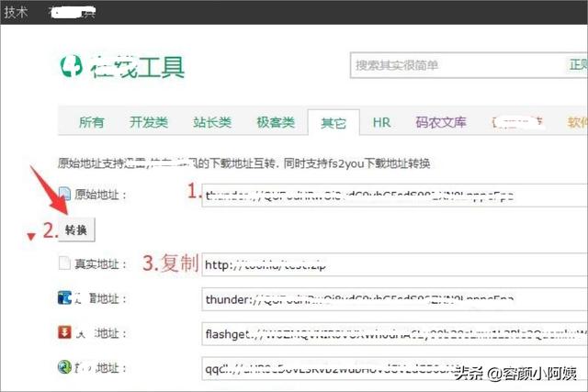Click the document icon beside 原始地址
Viewport: 588px width, 392px height.
point(64,194)
